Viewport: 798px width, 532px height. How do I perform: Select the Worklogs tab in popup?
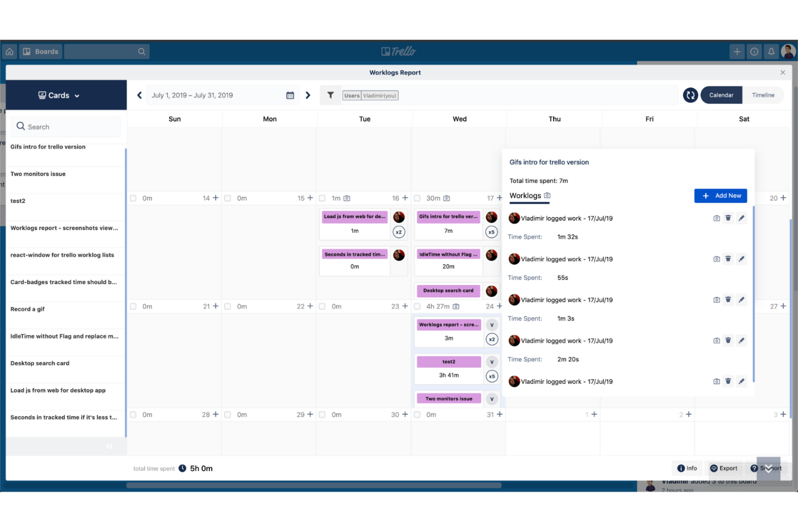point(530,196)
